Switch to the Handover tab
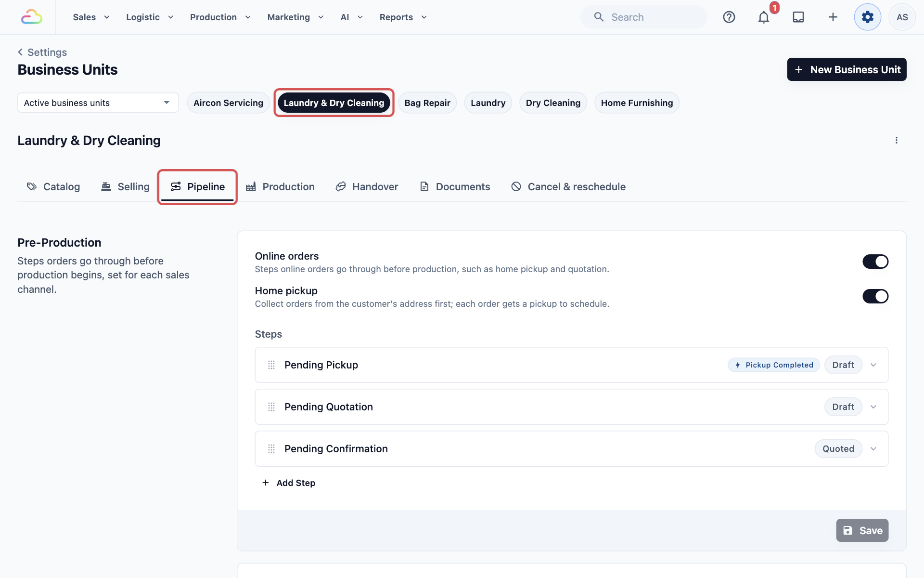924x578 pixels. pyautogui.click(x=367, y=186)
